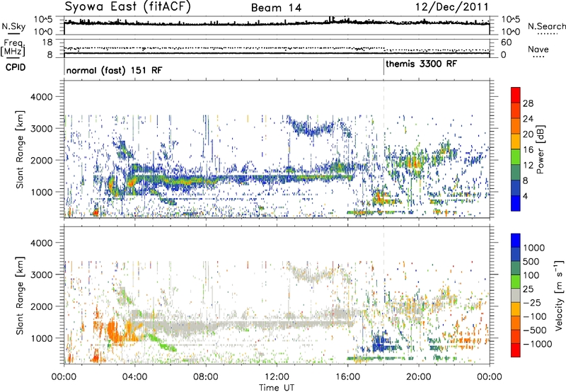Click the 'Beam 14' heading
This screenshot has height=392, width=566.
pos(276,8)
